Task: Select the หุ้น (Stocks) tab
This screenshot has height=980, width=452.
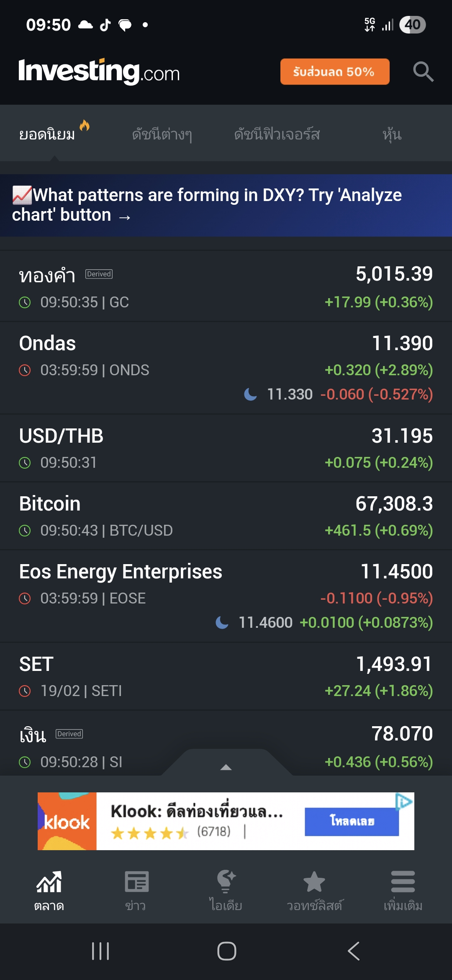Action: (x=392, y=134)
